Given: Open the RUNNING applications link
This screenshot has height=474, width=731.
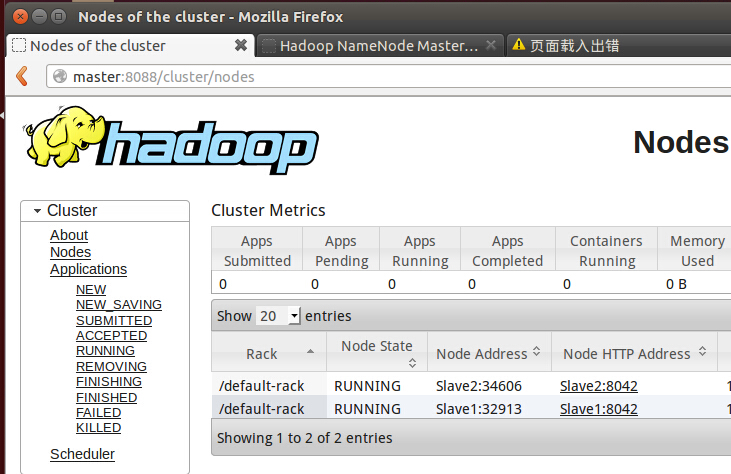Looking at the screenshot, I should click(105, 350).
